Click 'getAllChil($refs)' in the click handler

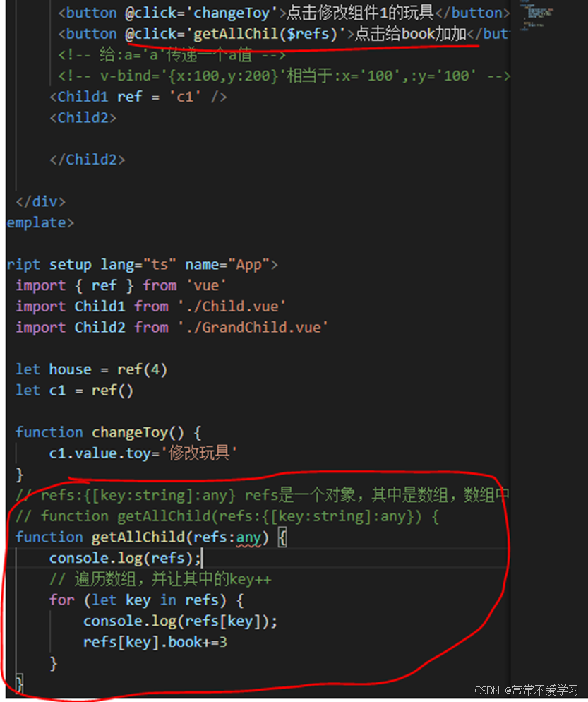tap(265, 34)
